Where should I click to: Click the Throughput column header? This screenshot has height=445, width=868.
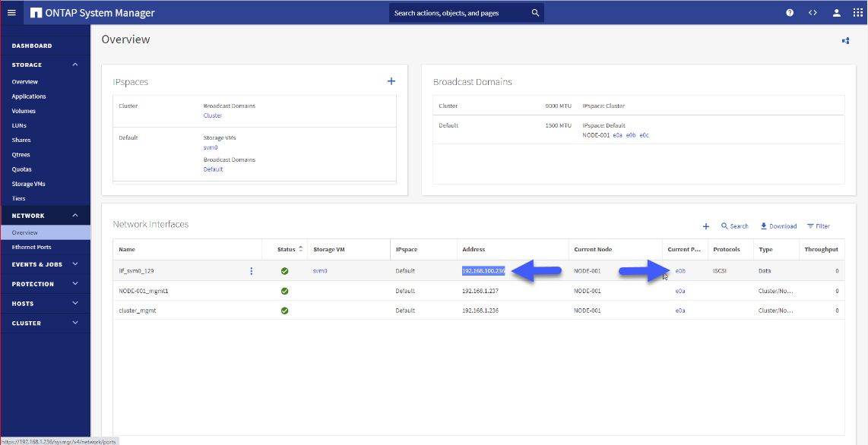[822, 250]
